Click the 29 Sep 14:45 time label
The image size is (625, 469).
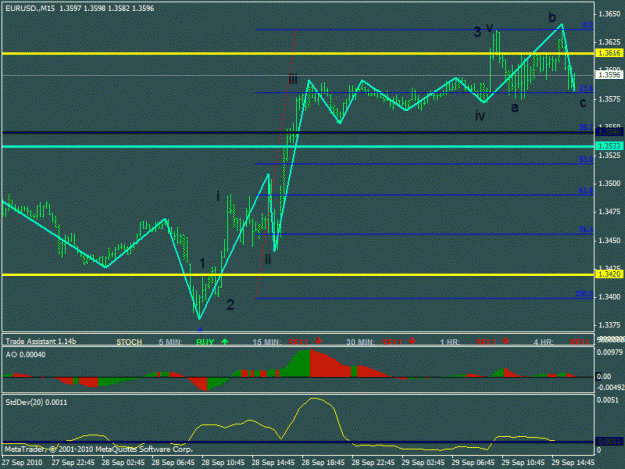(x=573, y=463)
